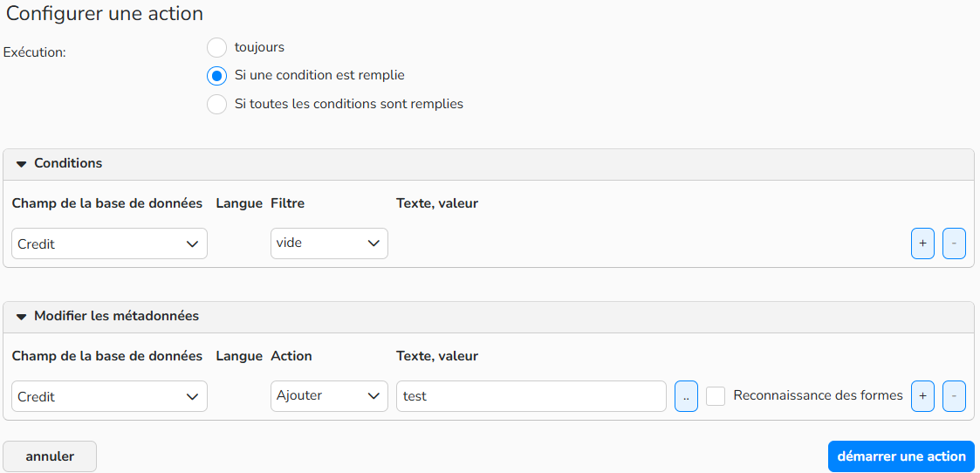The width and height of the screenshot is (980, 473).
Task: Select the 'toujours' execution option
Action: pos(217,47)
